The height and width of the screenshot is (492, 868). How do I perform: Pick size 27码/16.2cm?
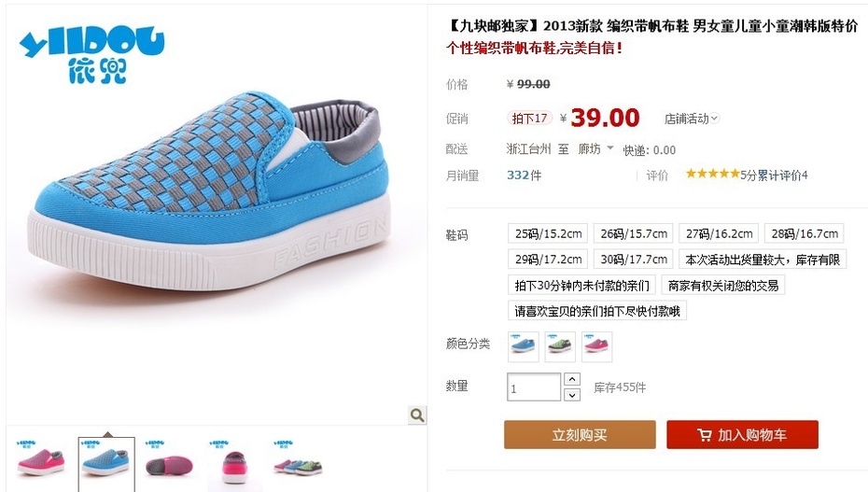pyautogui.click(x=719, y=233)
